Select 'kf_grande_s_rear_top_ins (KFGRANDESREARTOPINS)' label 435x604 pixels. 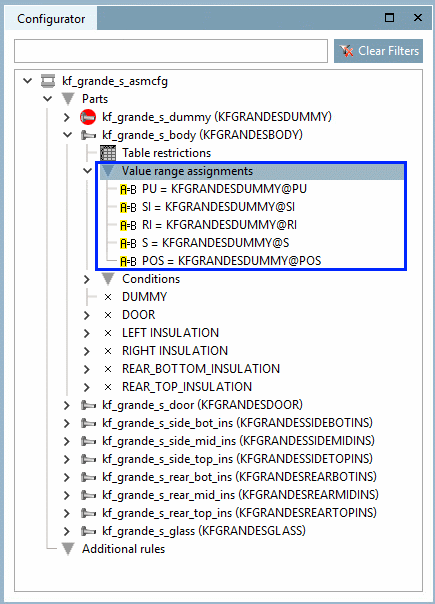[239, 513]
